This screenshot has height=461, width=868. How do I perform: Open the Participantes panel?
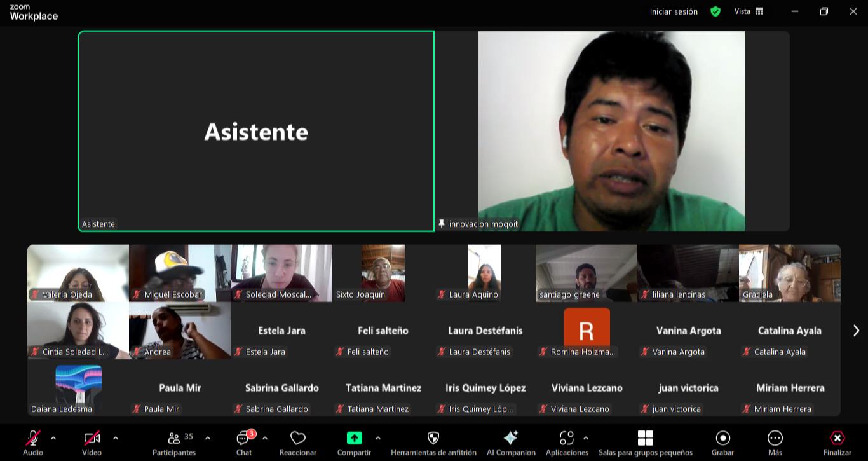pos(174,443)
